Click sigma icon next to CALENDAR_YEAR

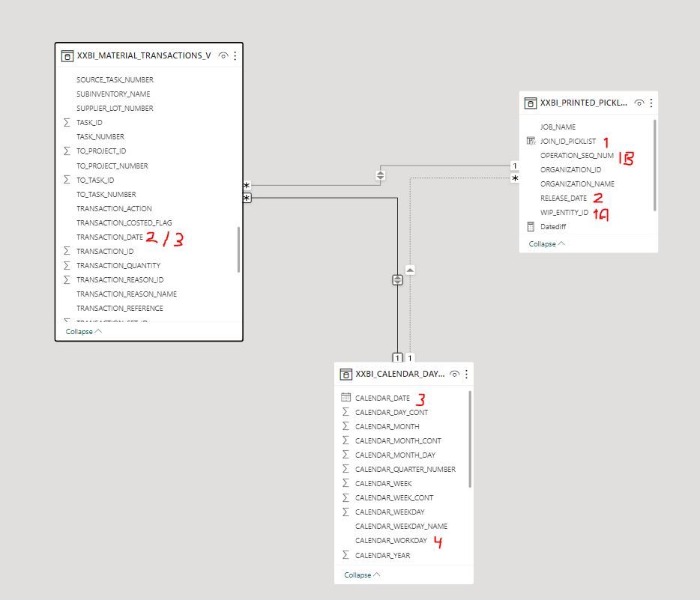coord(346,554)
